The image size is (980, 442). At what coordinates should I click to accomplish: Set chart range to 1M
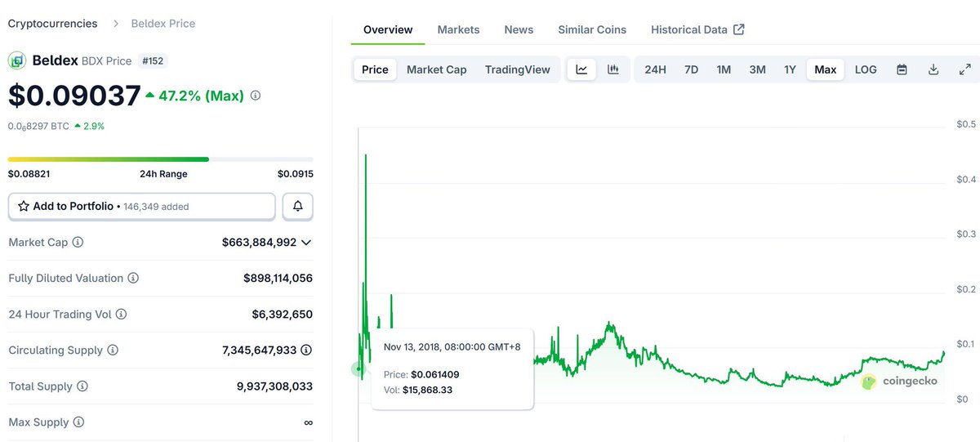point(724,69)
